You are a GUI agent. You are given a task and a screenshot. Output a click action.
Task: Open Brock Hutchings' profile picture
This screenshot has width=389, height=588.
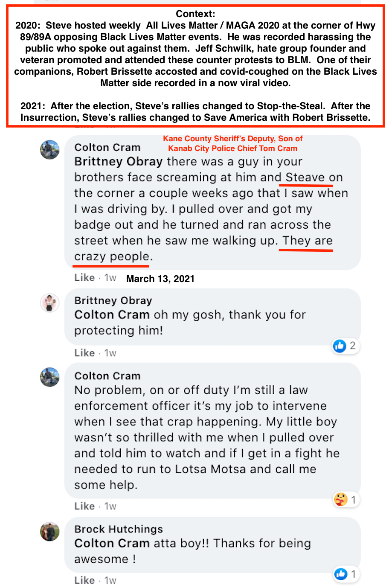(50, 532)
